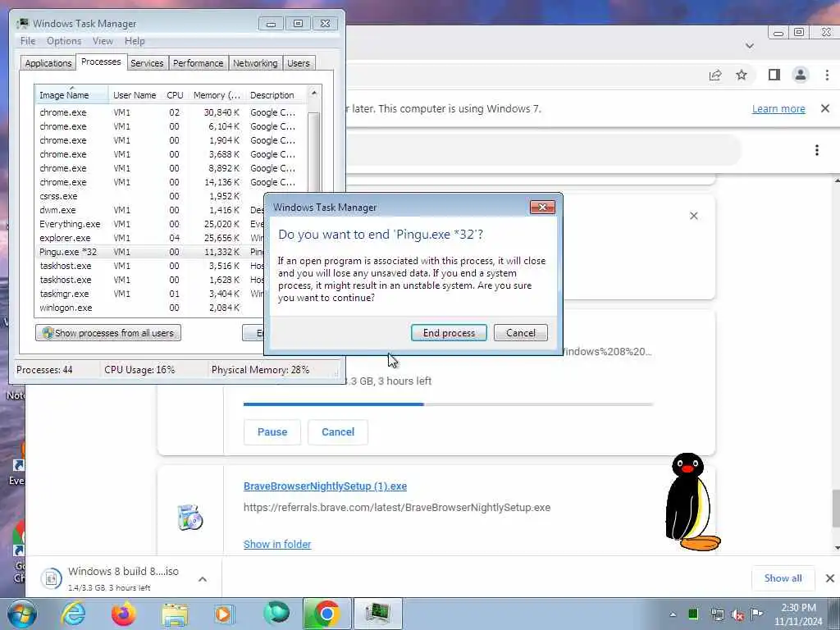Image resolution: width=840 pixels, height=630 pixels.
Task: Open Task Manager Options menu
Action: 64,41
